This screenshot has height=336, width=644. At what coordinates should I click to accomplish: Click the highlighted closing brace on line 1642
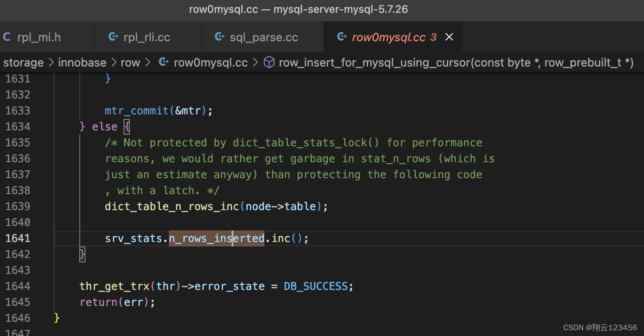(82, 254)
